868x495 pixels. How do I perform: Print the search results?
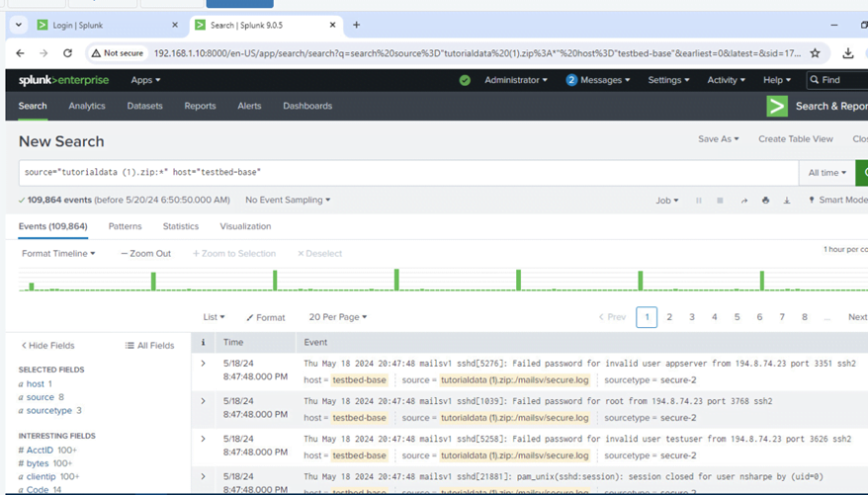(765, 201)
